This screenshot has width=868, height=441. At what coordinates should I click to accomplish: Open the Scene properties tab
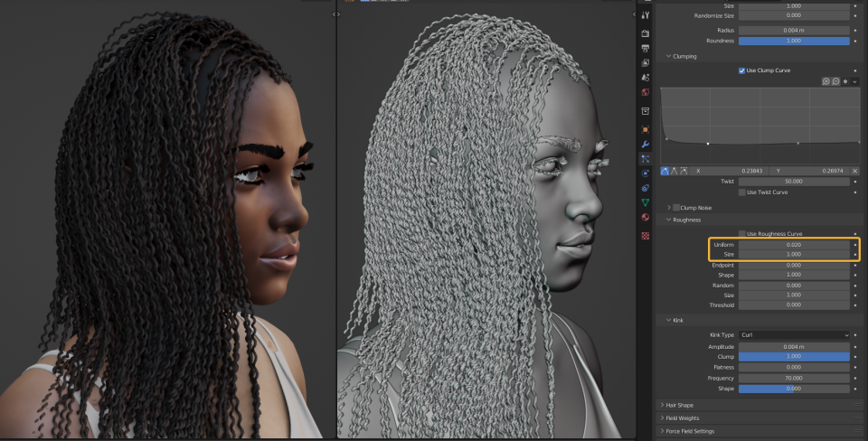645,78
